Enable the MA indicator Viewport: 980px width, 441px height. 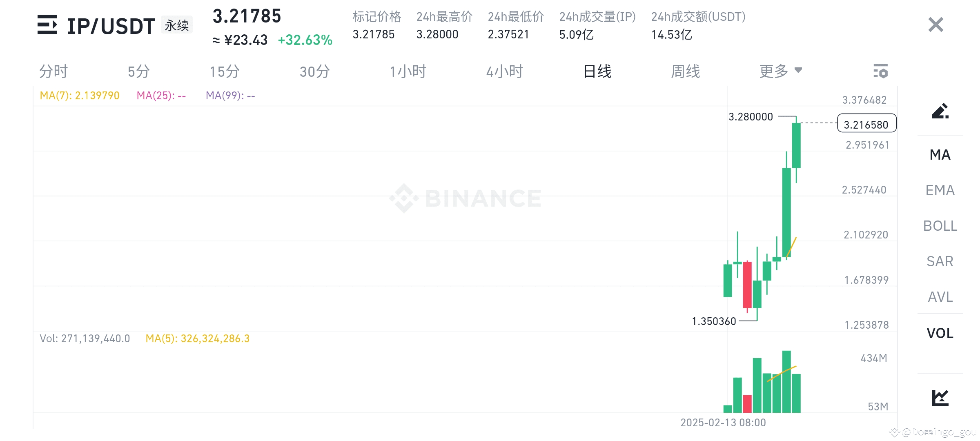pyautogui.click(x=939, y=155)
